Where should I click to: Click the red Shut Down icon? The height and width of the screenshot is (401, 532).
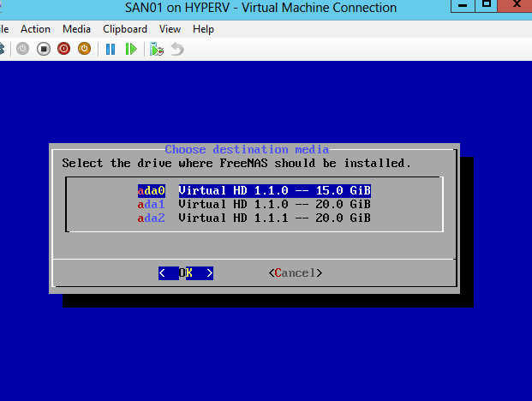tap(63, 49)
